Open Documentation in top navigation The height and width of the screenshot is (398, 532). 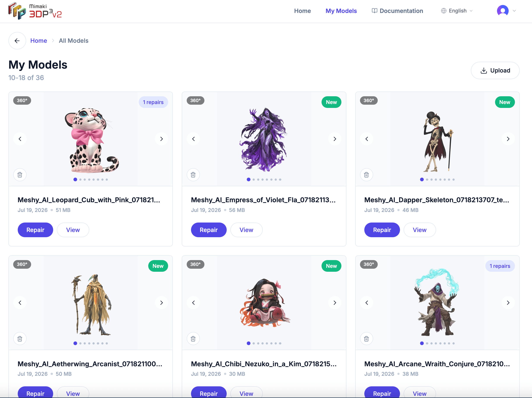(397, 11)
